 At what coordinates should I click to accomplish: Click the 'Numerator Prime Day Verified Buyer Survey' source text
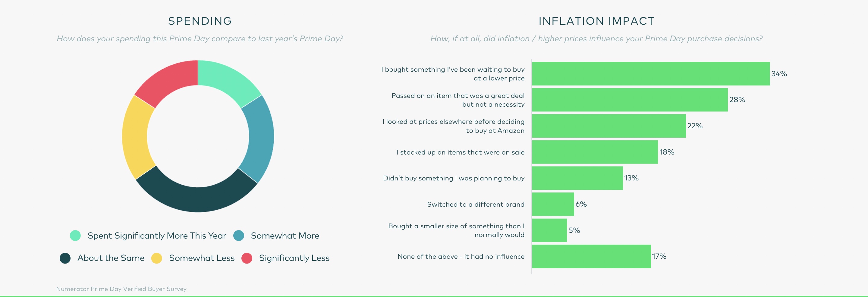click(121, 289)
